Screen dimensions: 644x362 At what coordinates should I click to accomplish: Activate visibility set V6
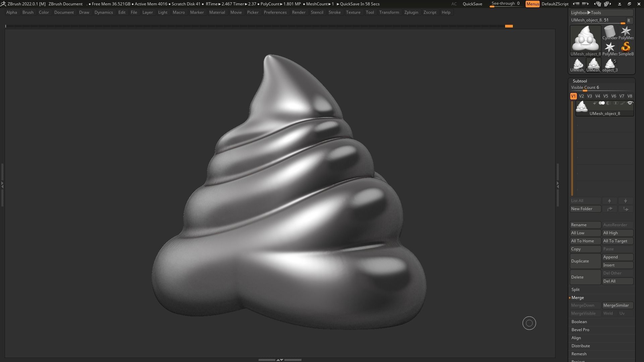(x=613, y=96)
